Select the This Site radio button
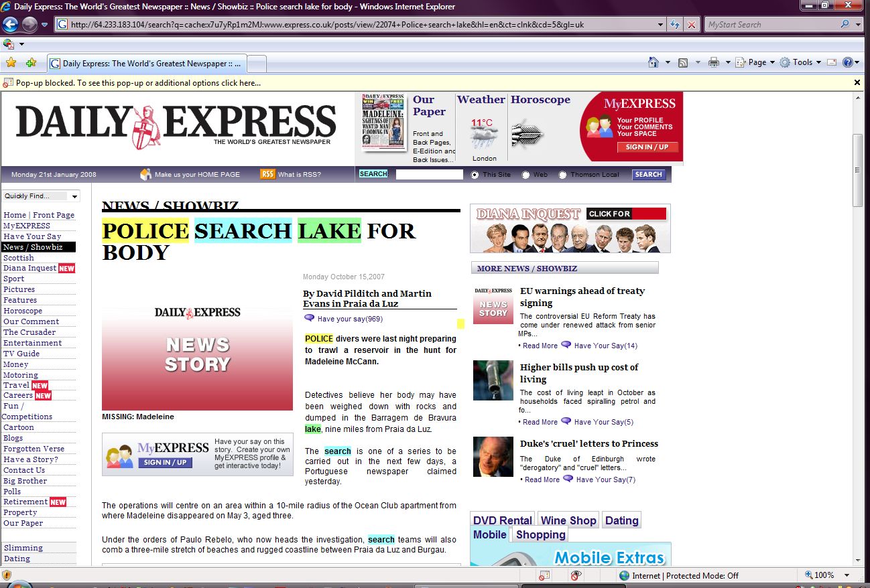870x588 pixels. (475, 175)
